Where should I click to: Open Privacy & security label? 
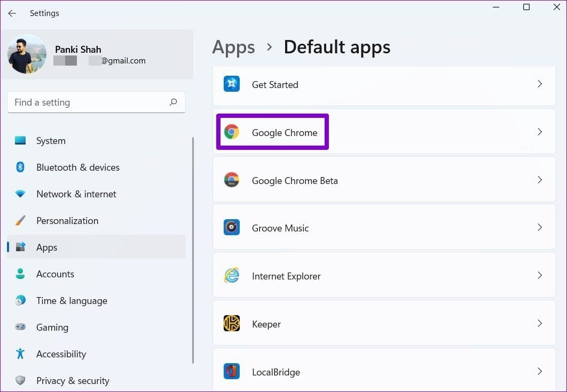click(73, 381)
